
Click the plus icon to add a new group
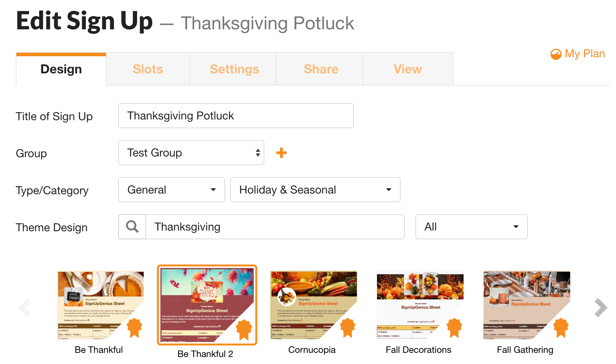(281, 153)
